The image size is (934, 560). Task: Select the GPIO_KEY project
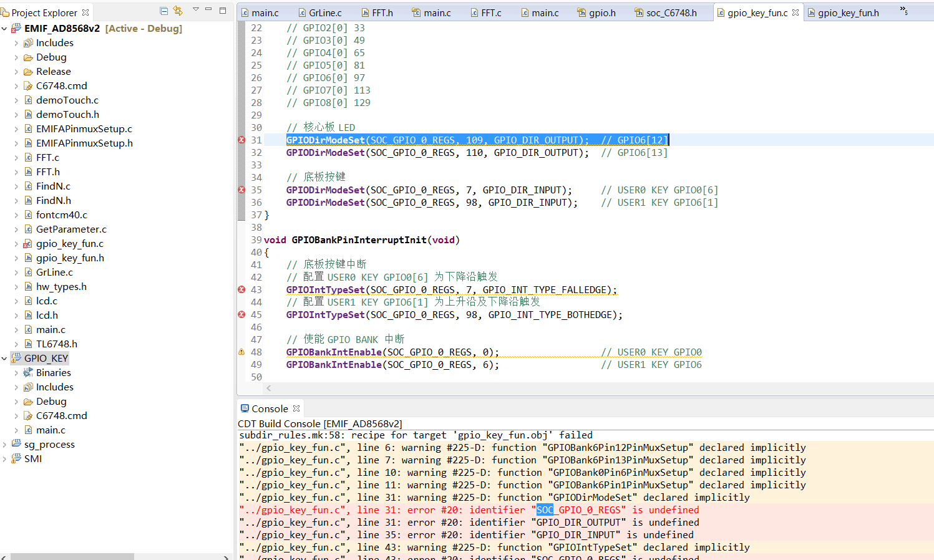coord(46,359)
